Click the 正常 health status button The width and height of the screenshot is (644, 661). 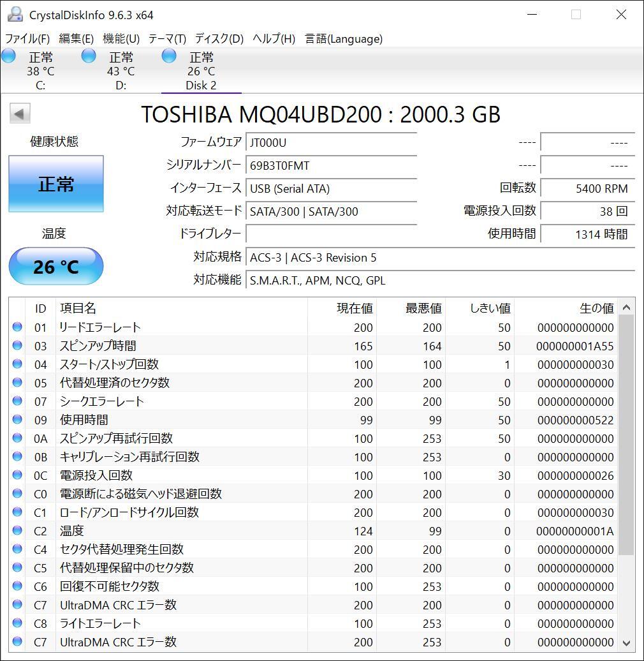[56, 184]
